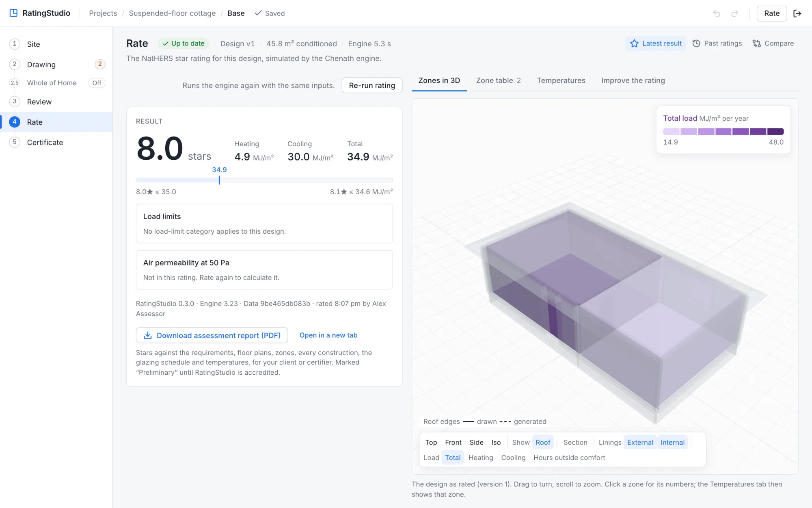Switch to the Zones in 3D tab
The image size is (812, 508).
pyautogui.click(x=439, y=80)
